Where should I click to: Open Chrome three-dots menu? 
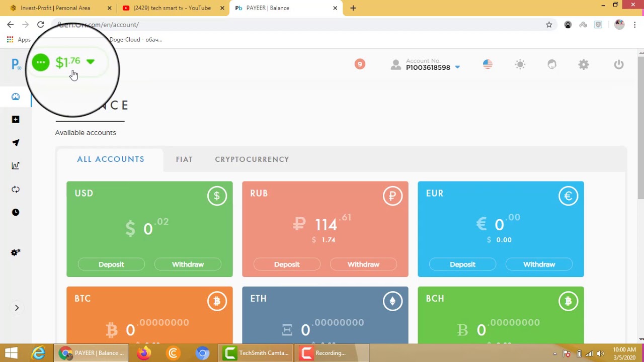coord(635,25)
